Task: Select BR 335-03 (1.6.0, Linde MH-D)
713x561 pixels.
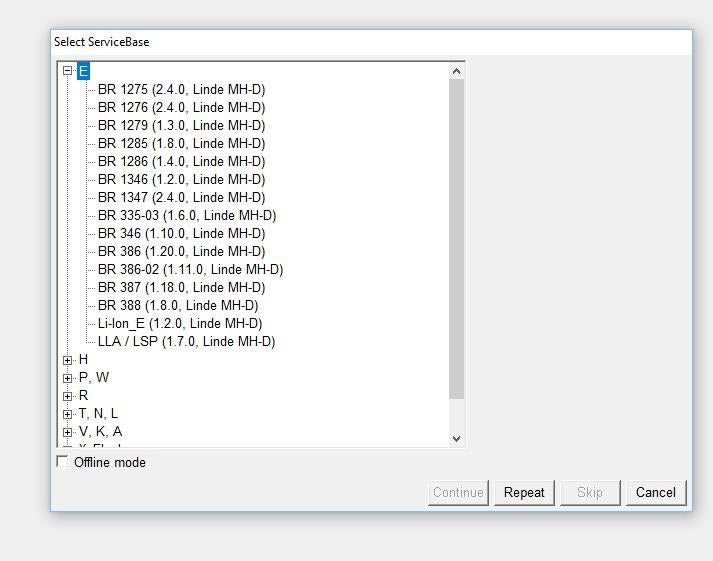Action: (x=187, y=215)
